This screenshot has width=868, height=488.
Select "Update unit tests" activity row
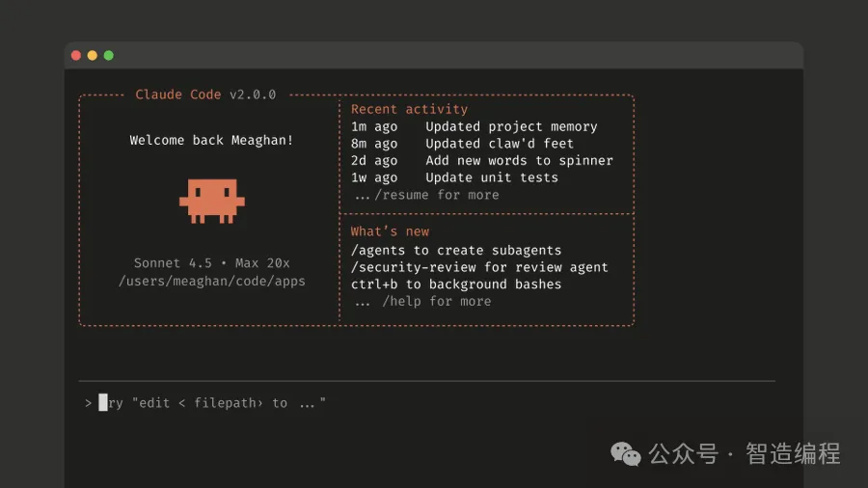point(454,178)
